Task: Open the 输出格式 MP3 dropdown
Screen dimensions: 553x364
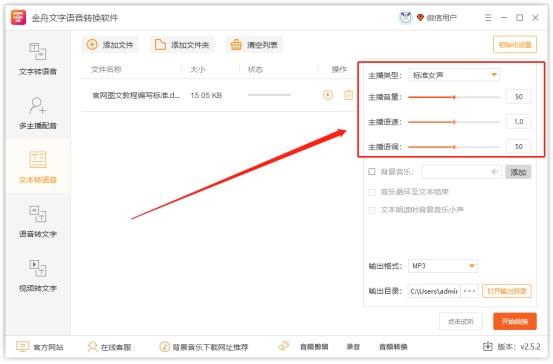Action: [x=443, y=266]
